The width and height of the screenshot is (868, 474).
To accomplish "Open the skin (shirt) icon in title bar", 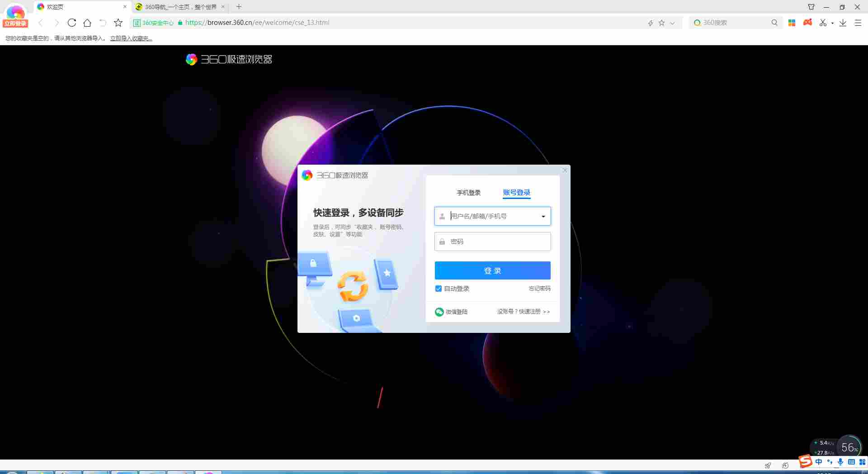I will point(811,7).
